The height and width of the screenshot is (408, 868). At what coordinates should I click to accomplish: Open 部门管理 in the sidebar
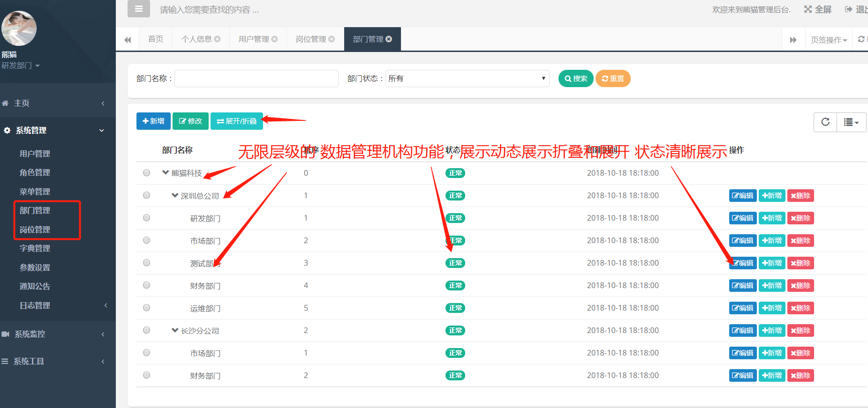coord(35,210)
